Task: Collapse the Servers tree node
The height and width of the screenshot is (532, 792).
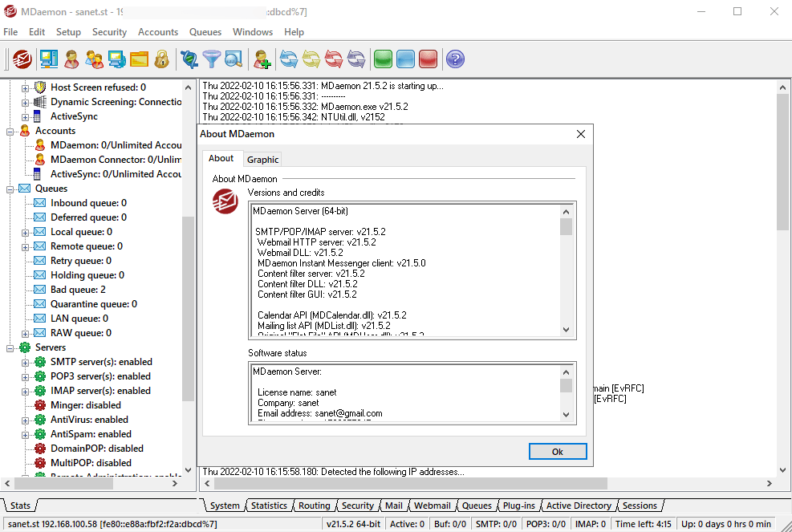Action: click(x=10, y=348)
